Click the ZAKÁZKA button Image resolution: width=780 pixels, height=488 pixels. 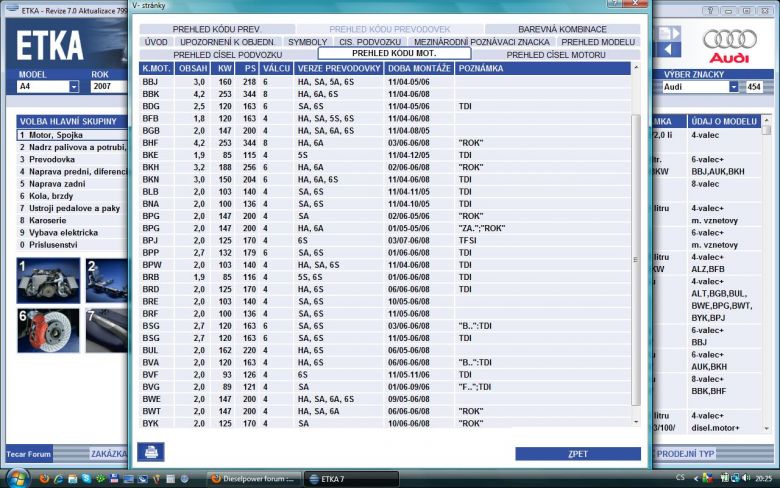click(x=108, y=454)
